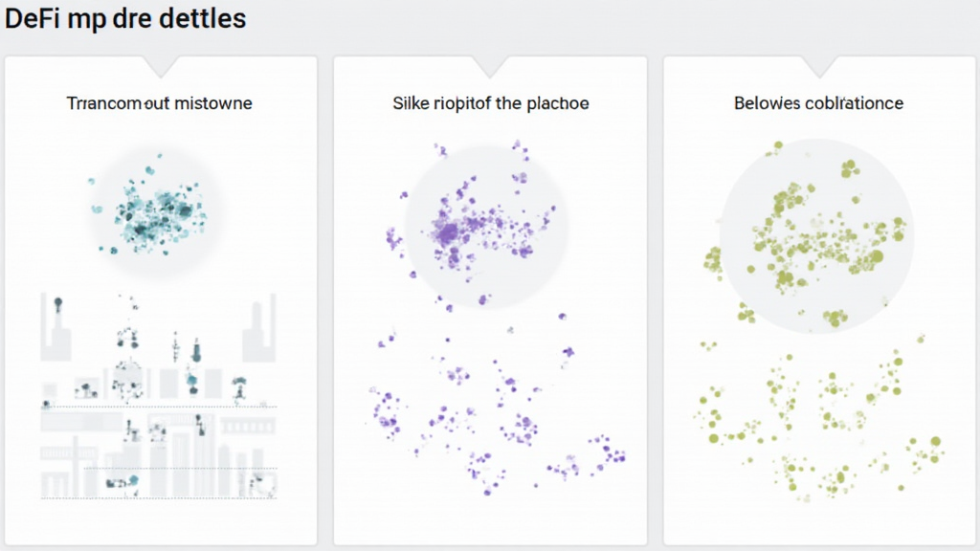Select the "Trrancomout mistowne" card title
980x551 pixels.
(x=160, y=102)
